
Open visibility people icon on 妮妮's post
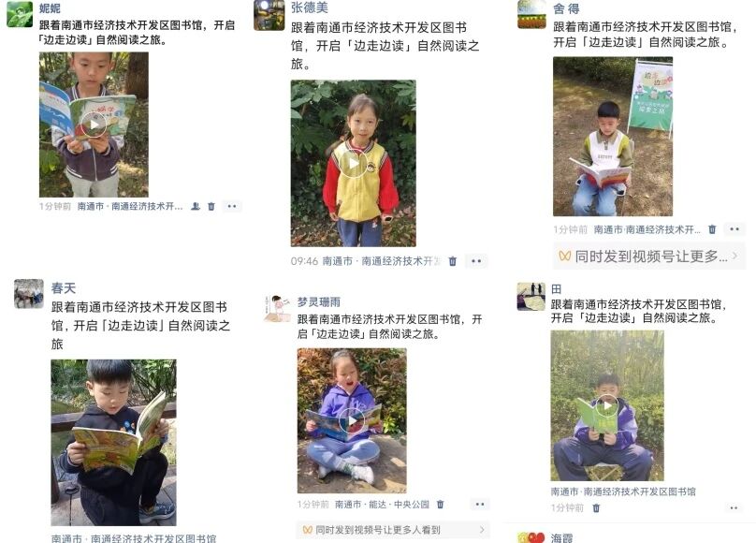coord(196,206)
